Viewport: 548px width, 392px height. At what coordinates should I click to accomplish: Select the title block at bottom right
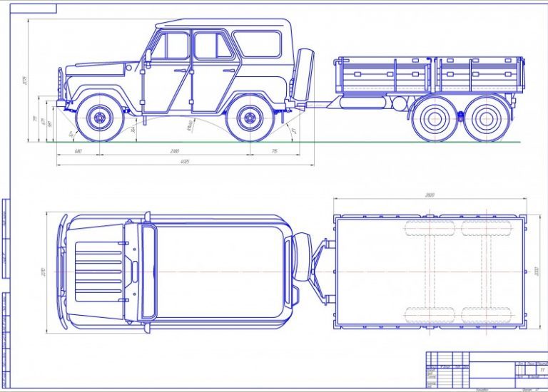[487, 369]
